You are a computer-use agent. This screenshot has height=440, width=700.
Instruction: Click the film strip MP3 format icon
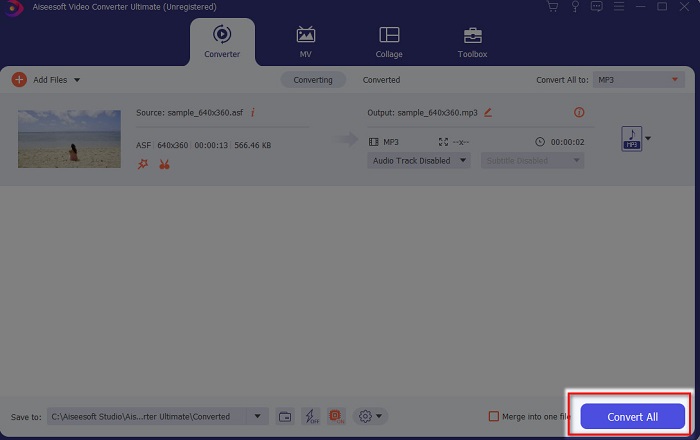pos(373,142)
